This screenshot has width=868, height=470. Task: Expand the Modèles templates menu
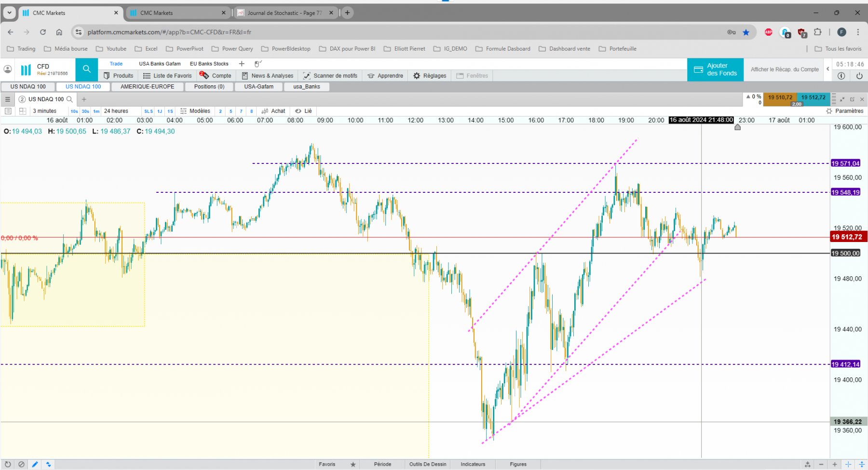pos(195,111)
